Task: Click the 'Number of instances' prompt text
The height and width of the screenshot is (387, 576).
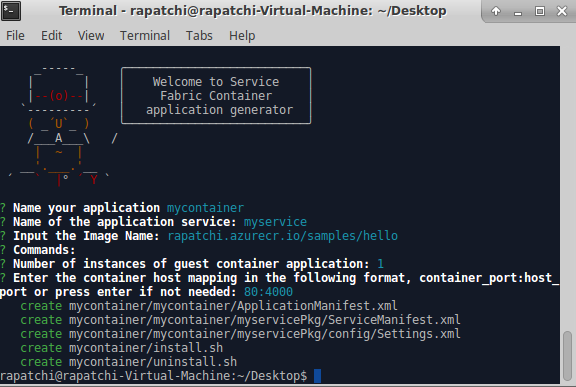Action: tap(191, 264)
